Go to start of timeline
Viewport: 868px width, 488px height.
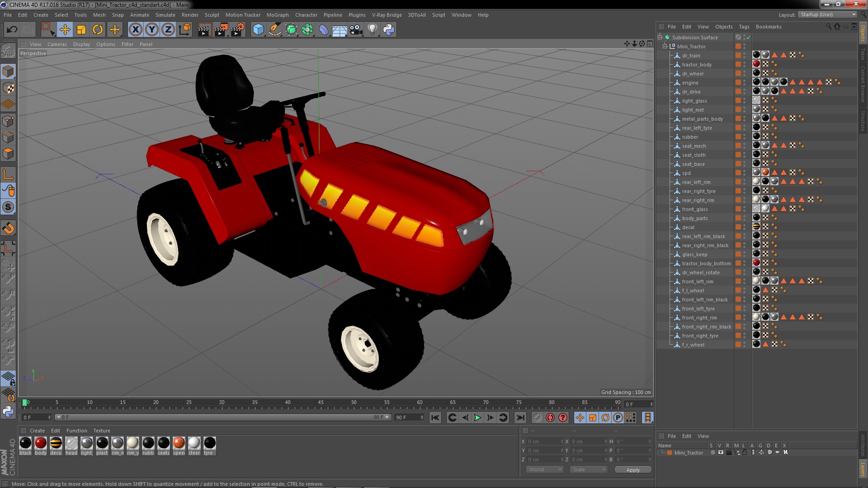(x=435, y=418)
